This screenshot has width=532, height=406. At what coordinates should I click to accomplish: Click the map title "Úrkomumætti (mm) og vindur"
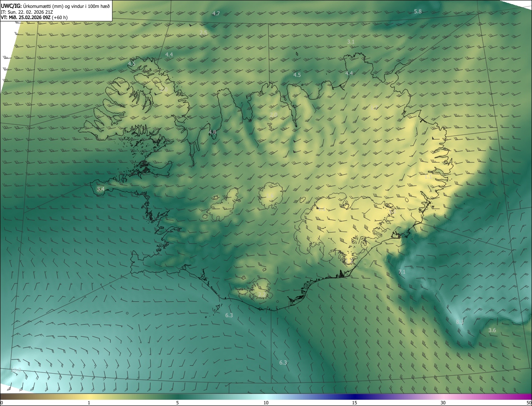[x=54, y=6]
